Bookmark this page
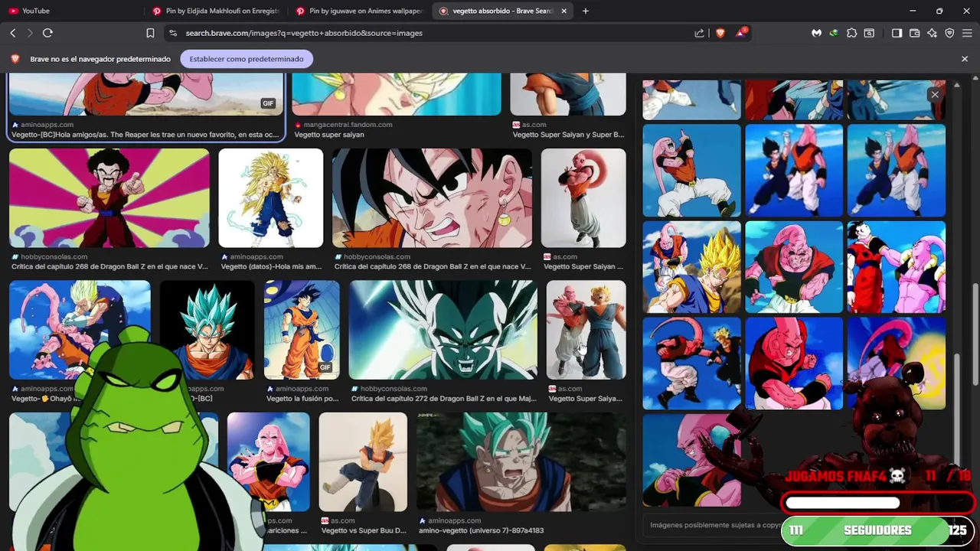This screenshot has height=551, width=980. point(150,33)
